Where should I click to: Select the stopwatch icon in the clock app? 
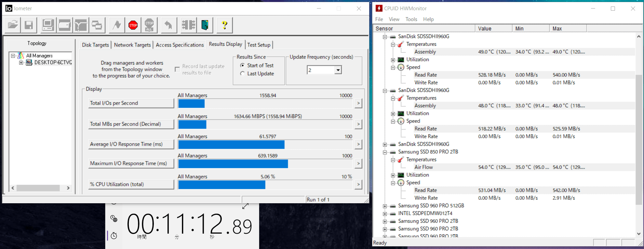point(114,236)
